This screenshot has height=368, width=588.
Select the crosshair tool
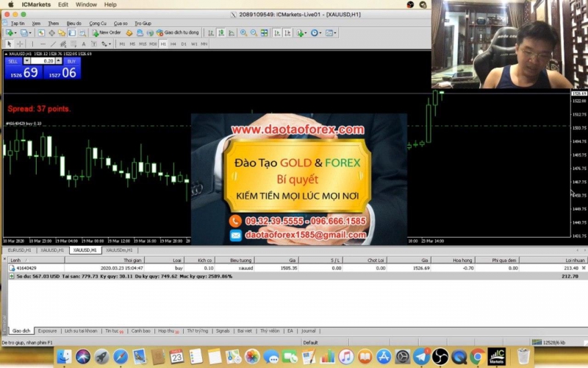click(21, 44)
